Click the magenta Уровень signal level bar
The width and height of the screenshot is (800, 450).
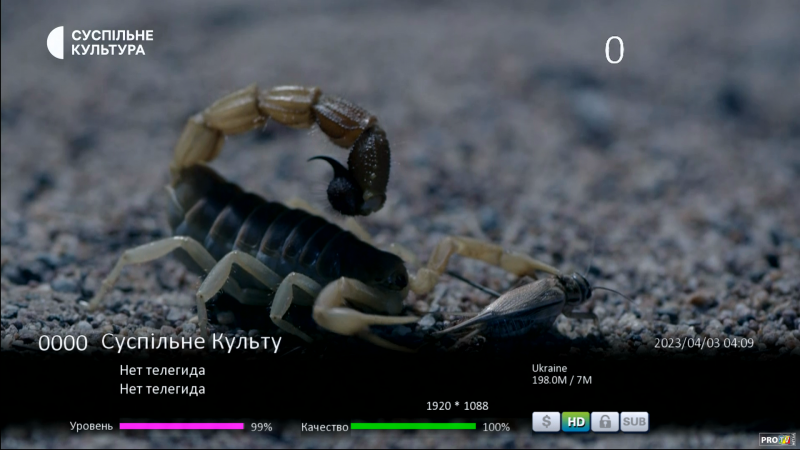click(x=181, y=426)
